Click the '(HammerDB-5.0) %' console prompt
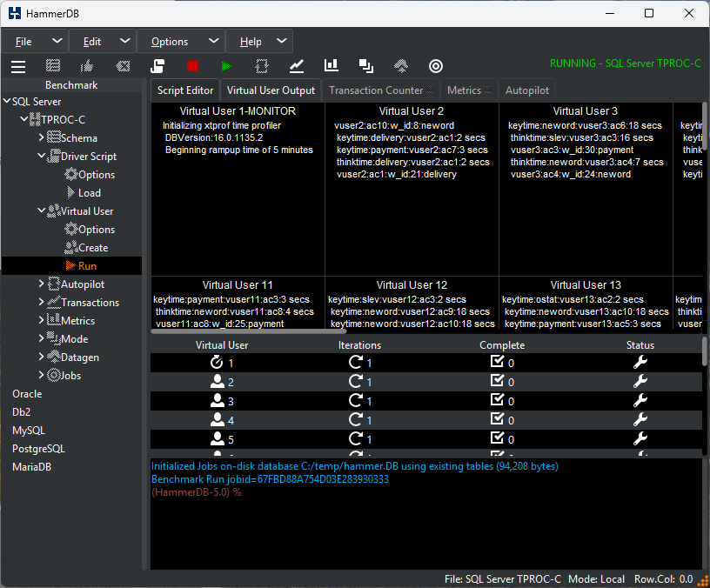Image resolution: width=710 pixels, height=588 pixels. 197,492
